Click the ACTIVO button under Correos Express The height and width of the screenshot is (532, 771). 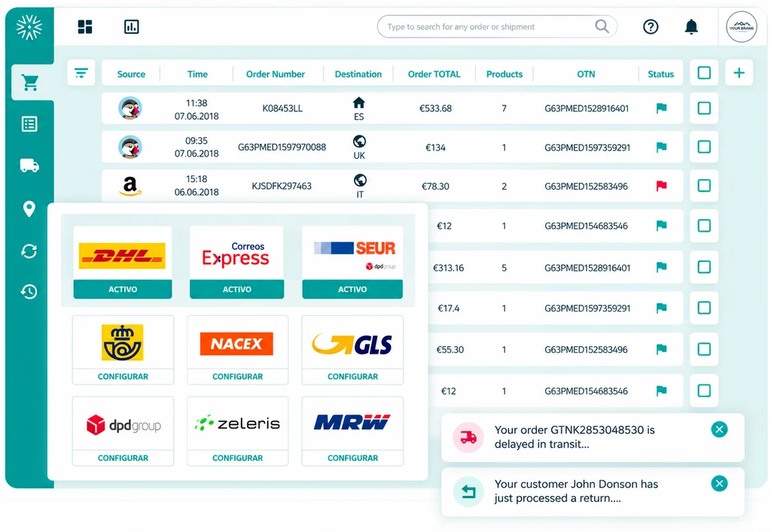237,290
